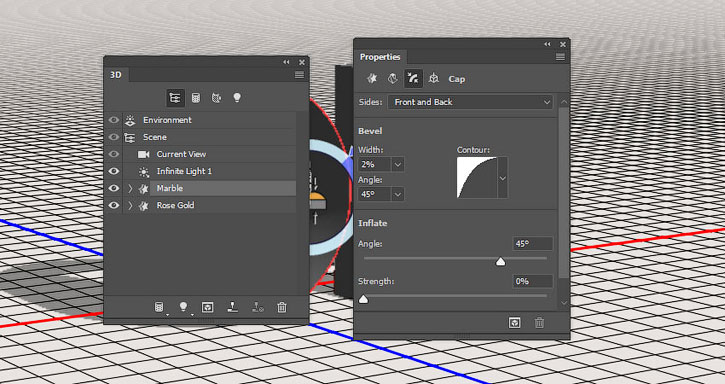The image size is (725, 384).
Task: Collapse the 3D panel to icons
Action: point(287,62)
